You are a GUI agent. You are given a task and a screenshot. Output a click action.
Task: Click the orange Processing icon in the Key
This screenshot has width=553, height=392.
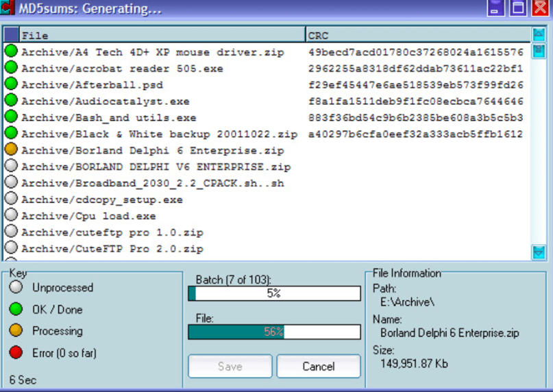click(16, 331)
